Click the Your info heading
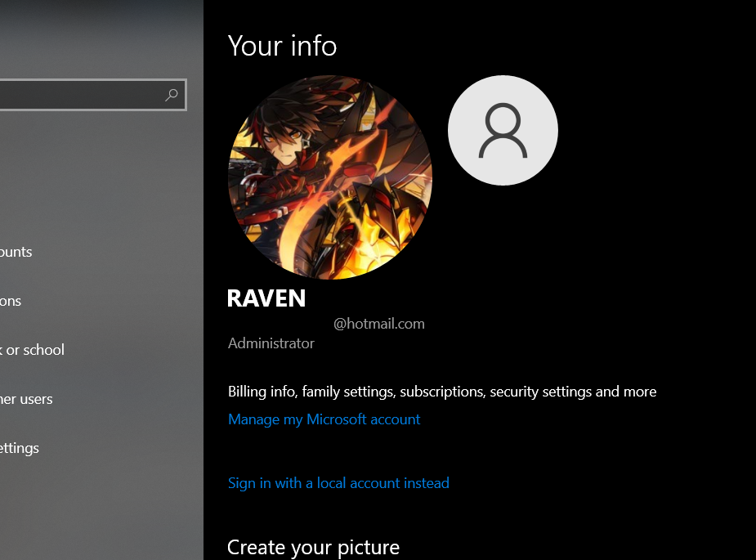Image resolution: width=756 pixels, height=560 pixels. [282, 46]
